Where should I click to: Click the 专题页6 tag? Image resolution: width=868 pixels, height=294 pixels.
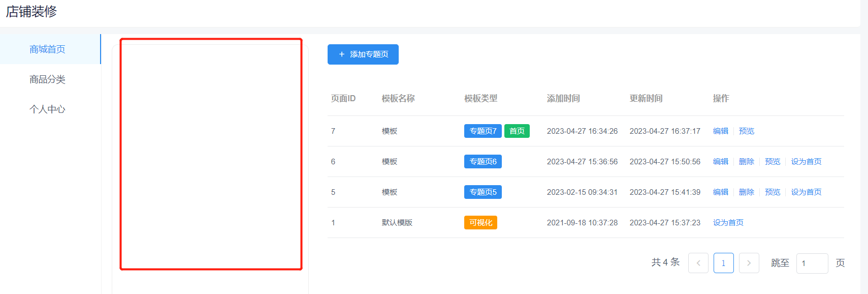click(483, 162)
